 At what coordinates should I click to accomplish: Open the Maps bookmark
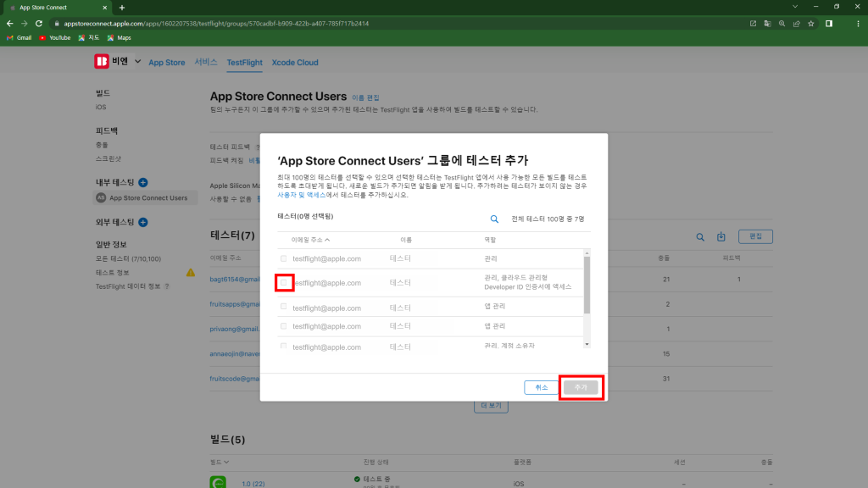pos(119,38)
